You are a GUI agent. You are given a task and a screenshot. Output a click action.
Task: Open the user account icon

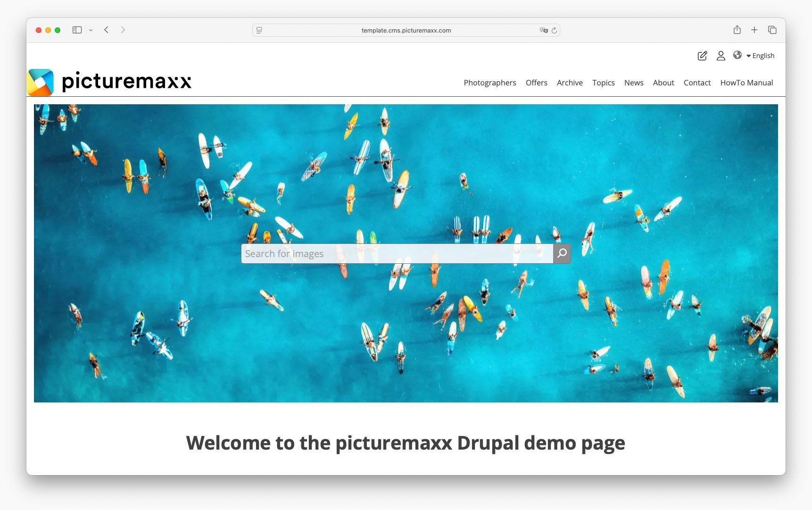721,56
